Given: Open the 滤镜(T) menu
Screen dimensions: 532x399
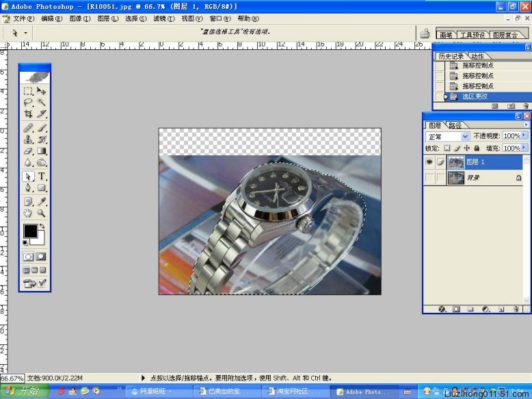Looking at the screenshot, I should pyautogui.click(x=164, y=18).
